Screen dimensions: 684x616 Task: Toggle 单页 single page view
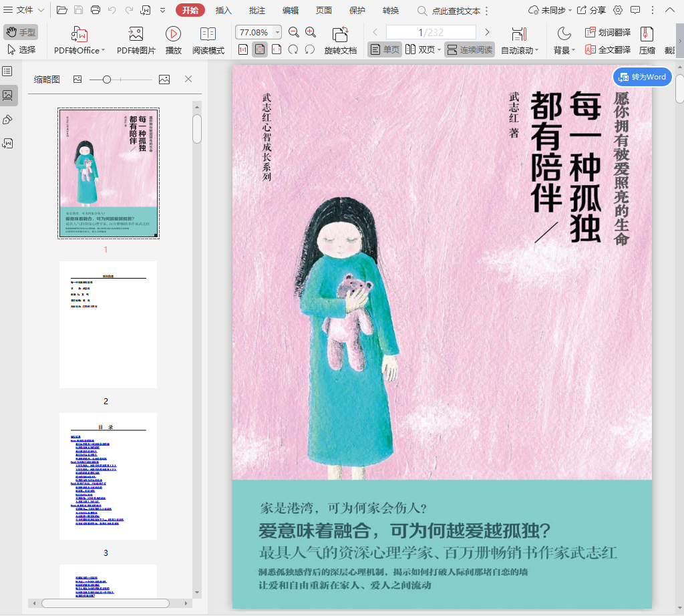point(385,49)
